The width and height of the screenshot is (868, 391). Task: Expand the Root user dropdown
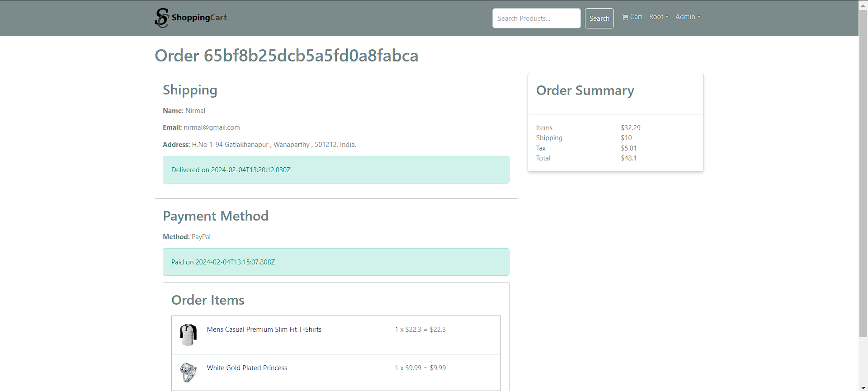pyautogui.click(x=658, y=17)
